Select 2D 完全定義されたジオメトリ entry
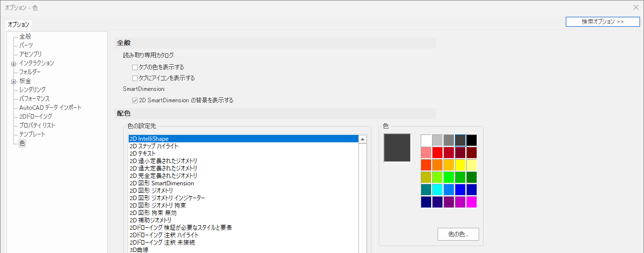Viewport: 644px width, 253px height. click(x=244, y=176)
